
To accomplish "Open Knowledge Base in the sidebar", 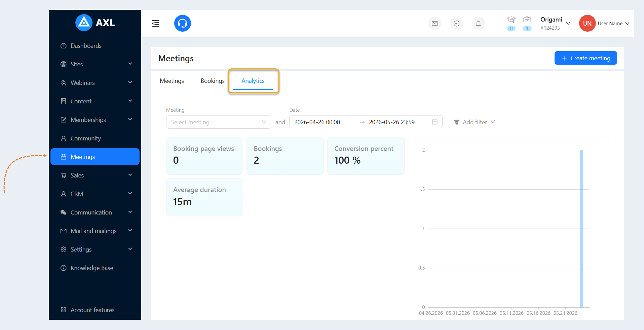I will tap(95, 268).
